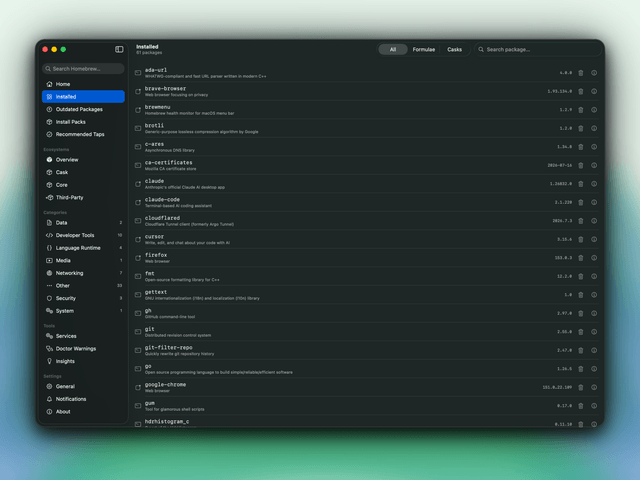Select Networking category

click(83, 273)
